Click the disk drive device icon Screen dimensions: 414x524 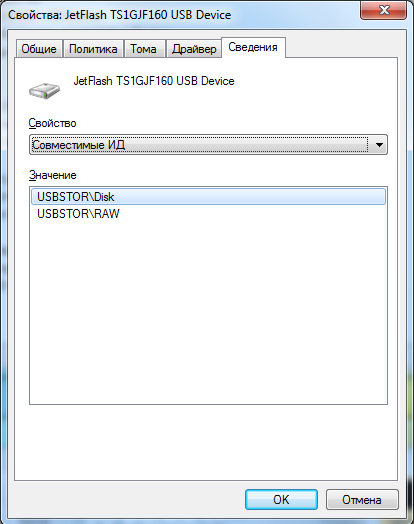(x=44, y=91)
